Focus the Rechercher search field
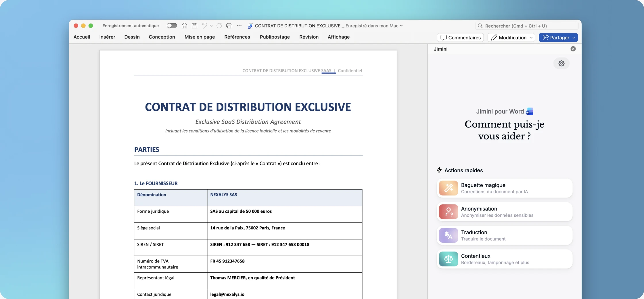Image resolution: width=644 pixels, height=299 pixels. [527, 26]
